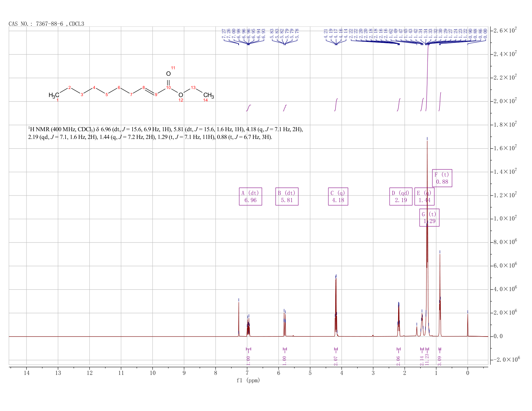Screen dimensions: 532x411
Task: Click the 2.6×10⁷ intensity axis label
Action: click(x=506, y=30)
